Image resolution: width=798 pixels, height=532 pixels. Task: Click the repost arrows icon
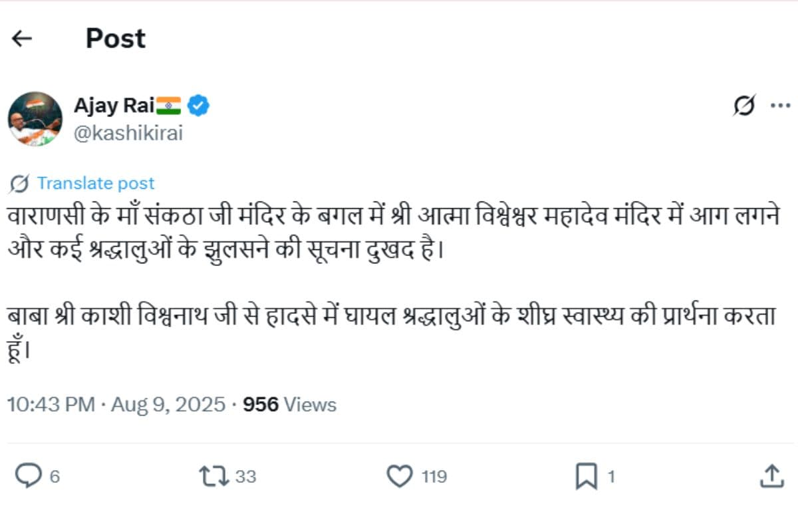coord(214,476)
